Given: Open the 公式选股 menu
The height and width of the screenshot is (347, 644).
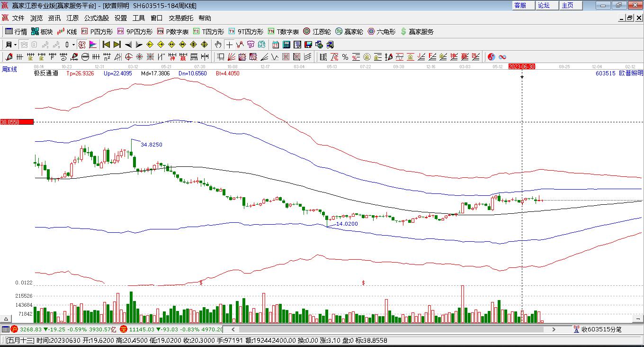Looking at the screenshot, I should [97, 18].
